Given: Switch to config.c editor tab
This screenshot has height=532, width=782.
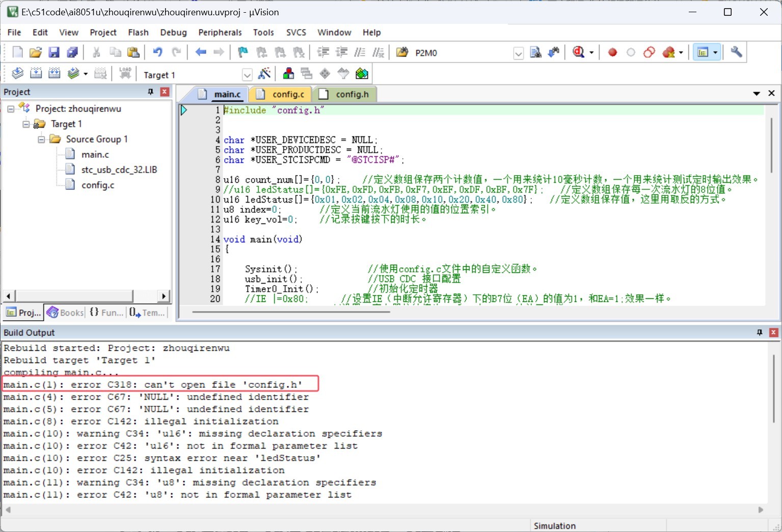Looking at the screenshot, I should (x=282, y=94).
